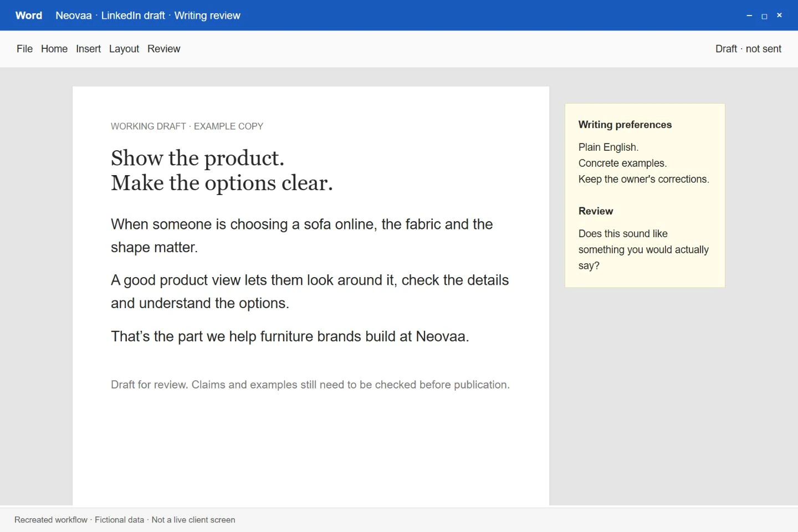Viewport: 798px width, 532px height.
Task: Click 'WORKING DRAFT · EXAMPLE COPY' label
Action: tap(187, 126)
